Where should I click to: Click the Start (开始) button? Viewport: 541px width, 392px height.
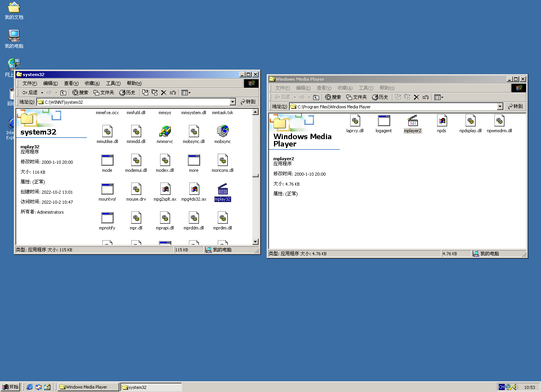[10, 387]
